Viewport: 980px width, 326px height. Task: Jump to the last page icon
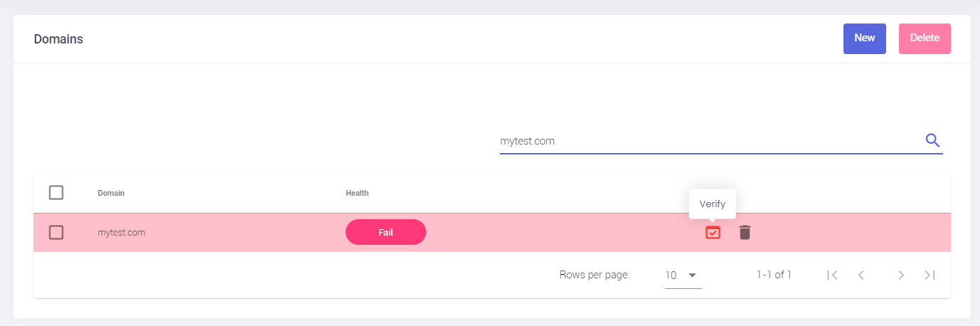pos(930,275)
